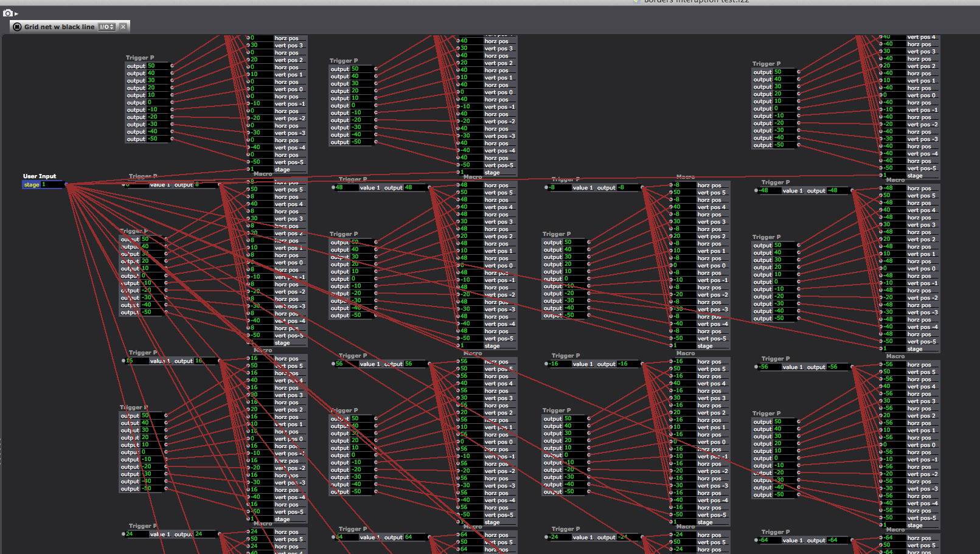Viewport: 980px width, 554px height.
Task: Click the 'output 56' value field
Action: 415,364
